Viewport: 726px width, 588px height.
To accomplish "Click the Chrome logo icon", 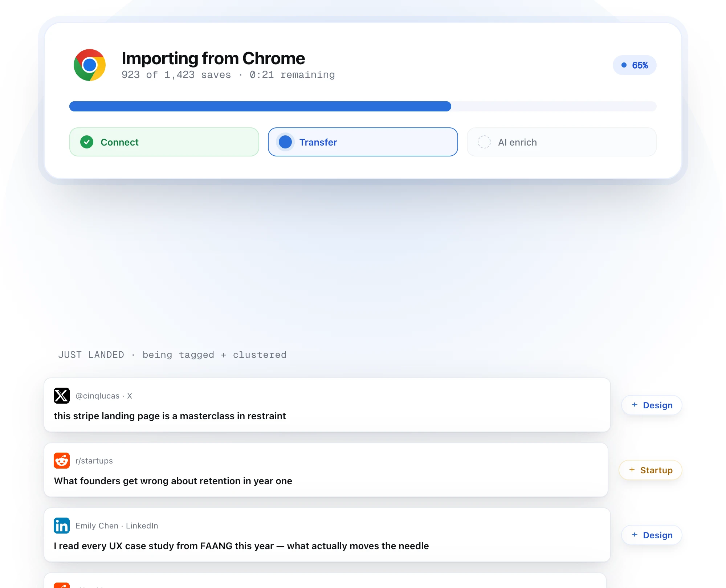I will (x=90, y=65).
